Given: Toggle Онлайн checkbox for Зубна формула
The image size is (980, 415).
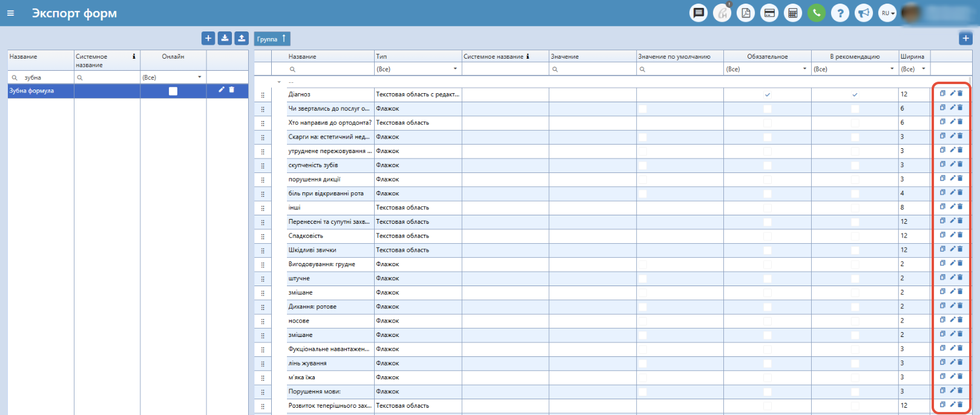Looking at the screenshot, I should 173,91.
